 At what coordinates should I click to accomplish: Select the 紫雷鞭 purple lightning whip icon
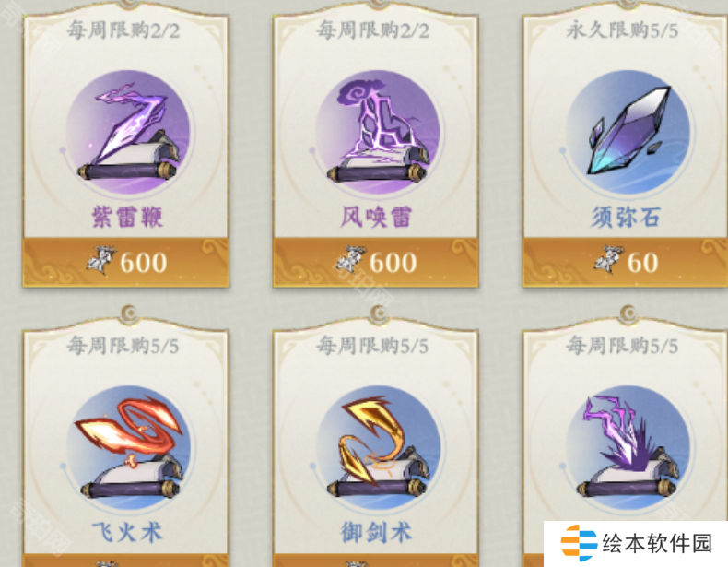(128, 132)
